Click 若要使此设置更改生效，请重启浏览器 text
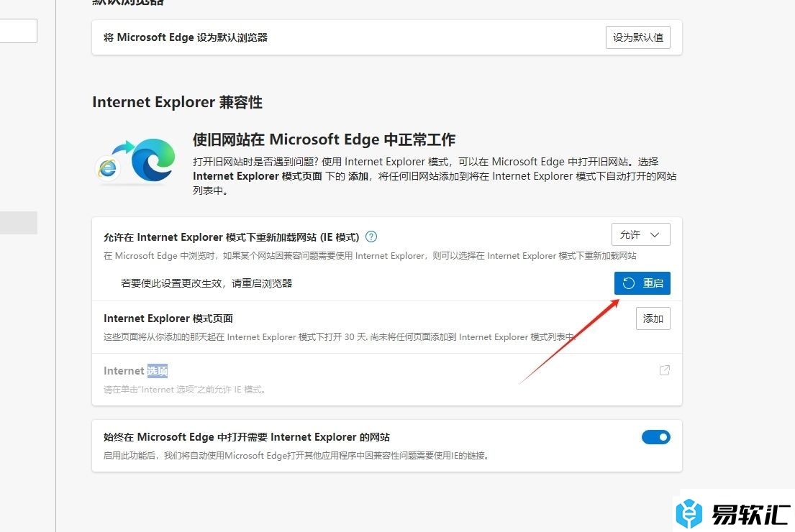795x532 pixels. [206, 283]
